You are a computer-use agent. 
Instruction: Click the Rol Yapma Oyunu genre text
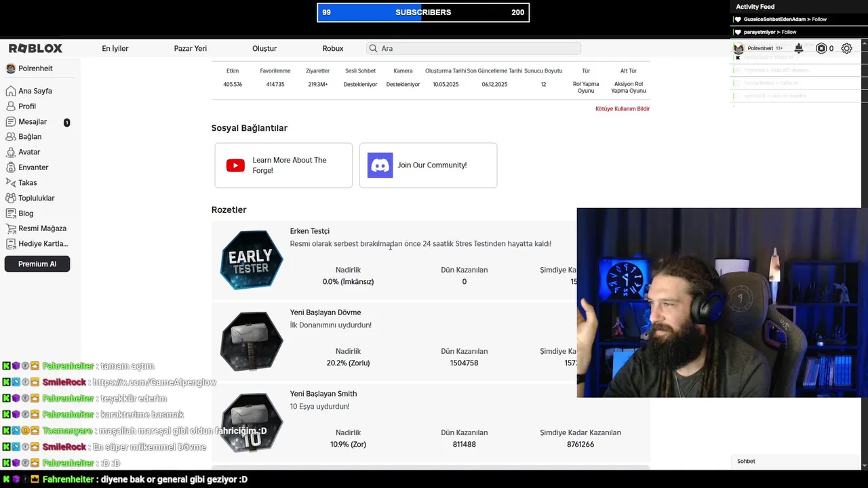(586, 87)
